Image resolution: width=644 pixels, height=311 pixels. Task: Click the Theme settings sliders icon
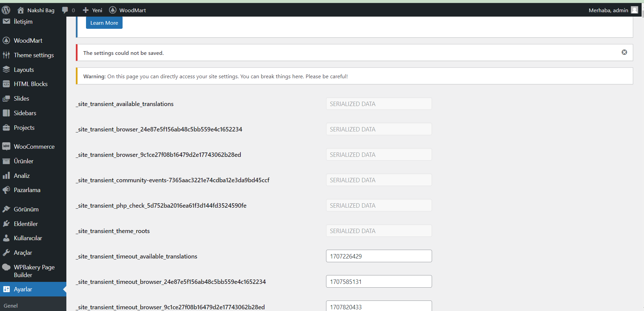click(6, 55)
